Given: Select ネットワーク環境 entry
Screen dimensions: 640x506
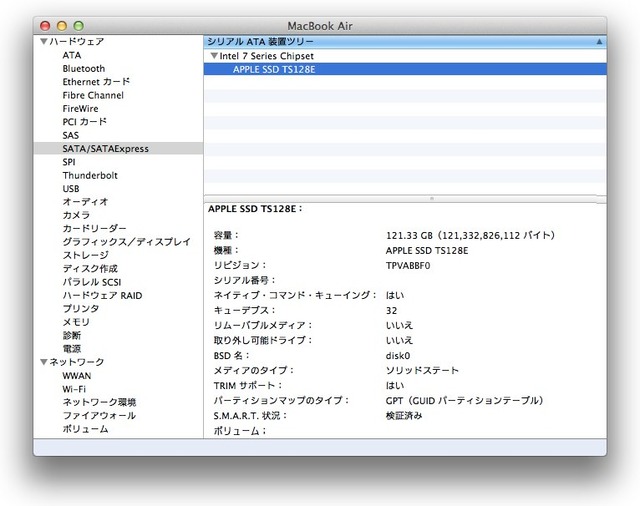Looking at the screenshot, I should coord(99,402).
